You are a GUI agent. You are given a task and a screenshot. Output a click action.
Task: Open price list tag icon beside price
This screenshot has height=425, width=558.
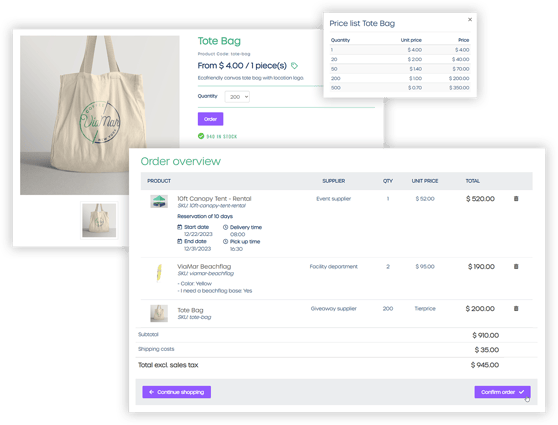294,65
